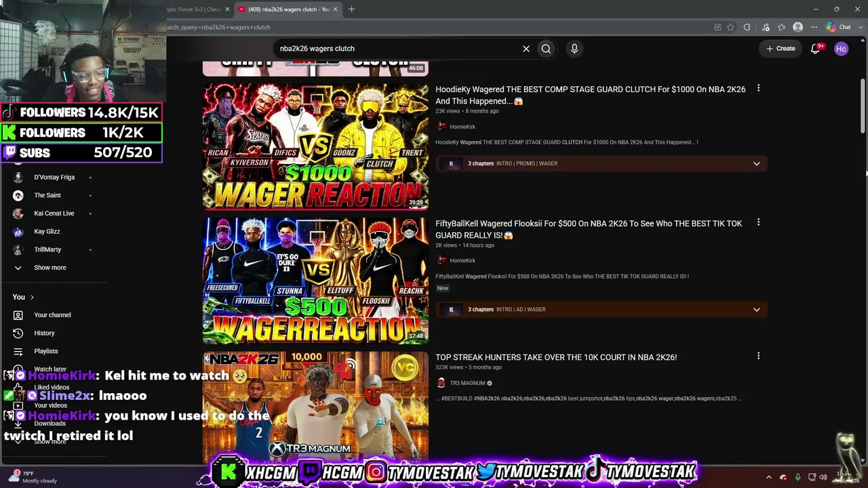The height and width of the screenshot is (488, 868).
Task: Click HomieKirk avatar under the $1000 wager video
Action: tap(441, 127)
